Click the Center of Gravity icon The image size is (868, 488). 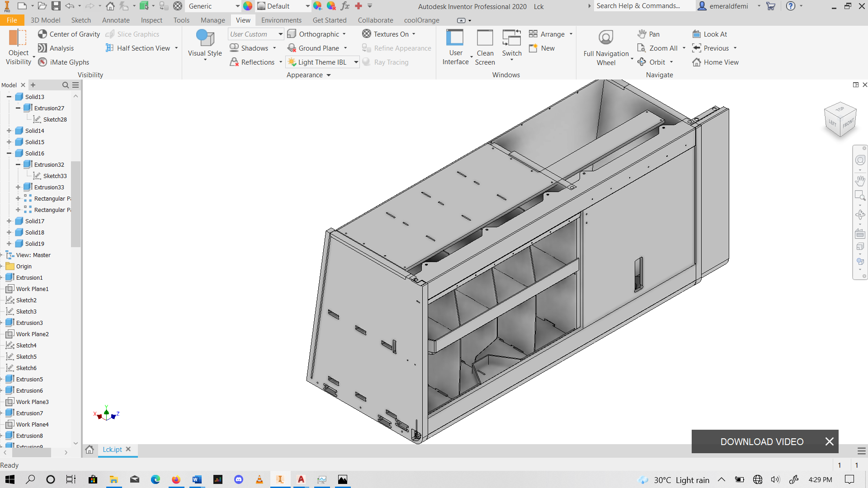pyautogui.click(x=42, y=34)
